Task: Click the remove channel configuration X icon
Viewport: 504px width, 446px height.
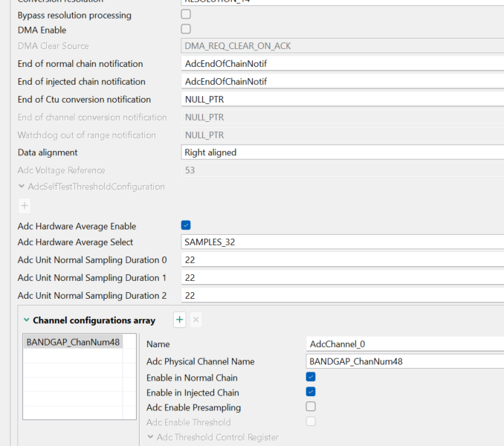Action: 196,320
